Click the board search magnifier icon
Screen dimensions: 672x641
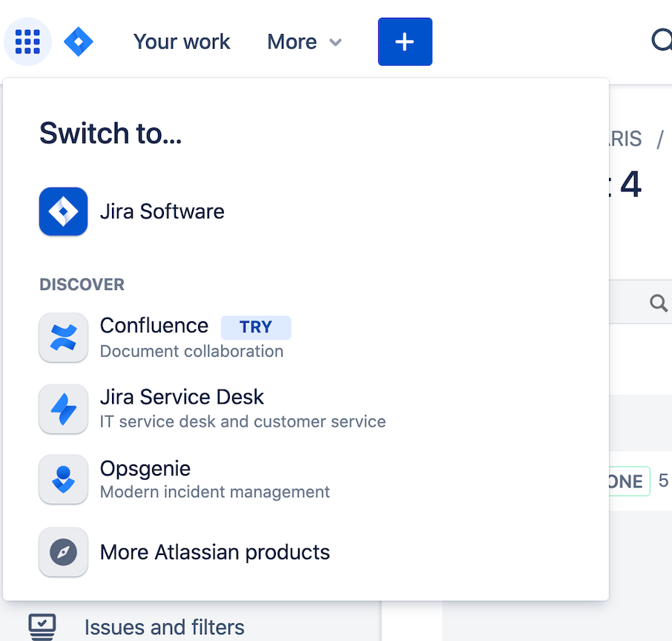click(659, 303)
